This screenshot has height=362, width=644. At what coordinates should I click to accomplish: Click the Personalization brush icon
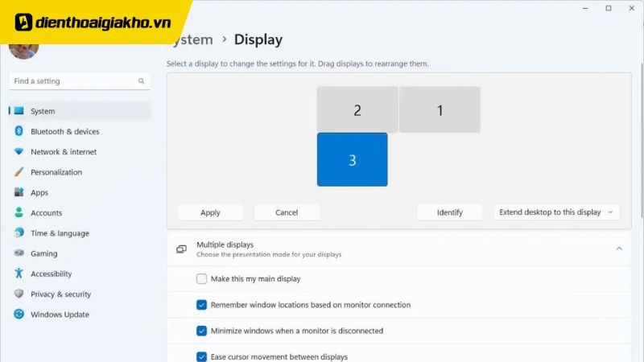tap(19, 171)
